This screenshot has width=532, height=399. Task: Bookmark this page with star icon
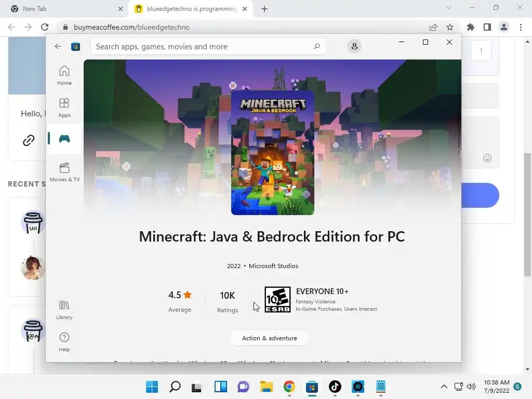(x=450, y=27)
